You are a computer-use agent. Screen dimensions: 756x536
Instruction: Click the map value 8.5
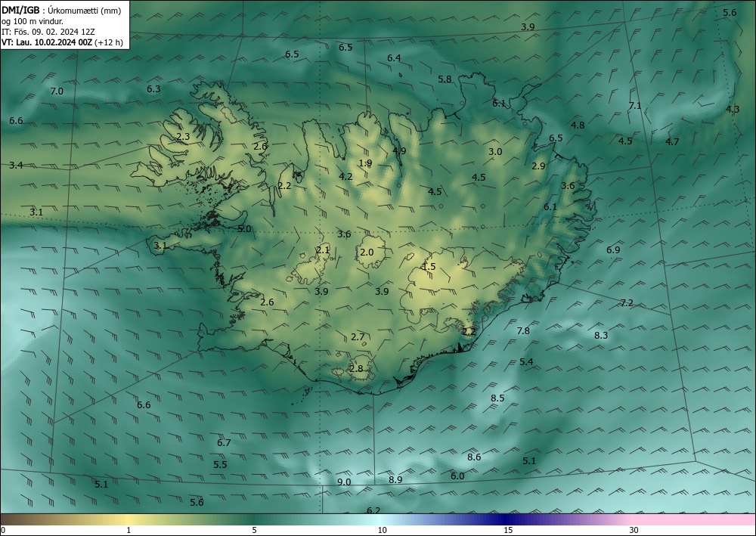[x=497, y=398]
